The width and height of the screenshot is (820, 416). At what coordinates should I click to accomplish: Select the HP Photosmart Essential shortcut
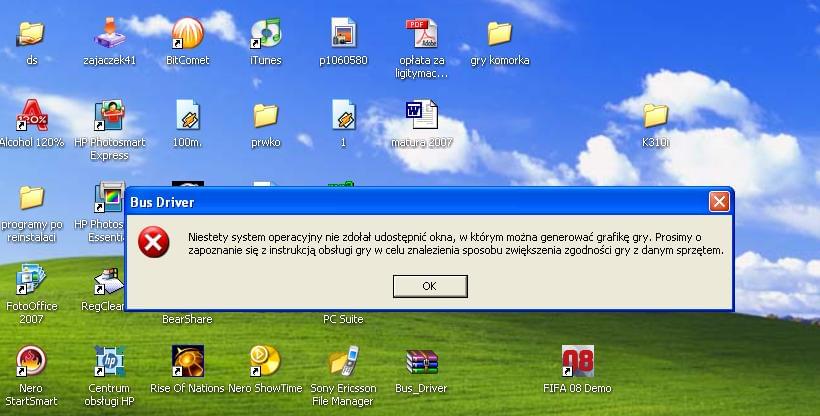[109, 197]
